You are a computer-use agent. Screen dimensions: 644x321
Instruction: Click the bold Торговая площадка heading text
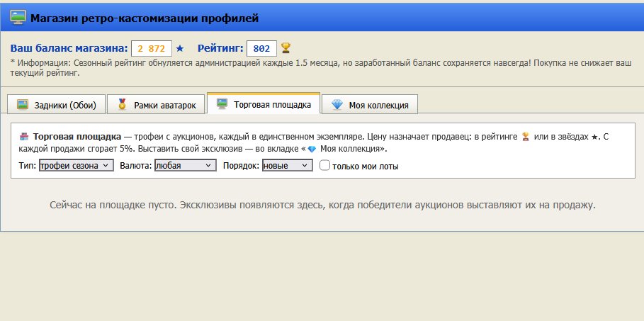click(77, 137)
